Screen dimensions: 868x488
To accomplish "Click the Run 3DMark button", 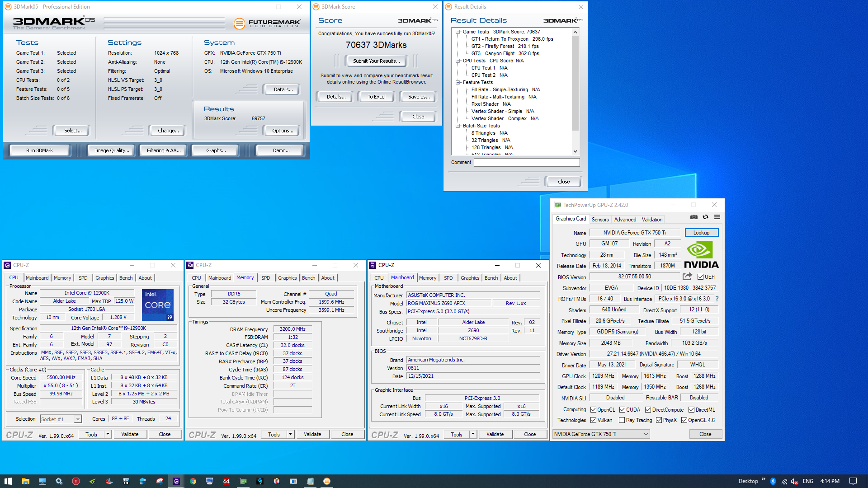I will click(40, 150).
